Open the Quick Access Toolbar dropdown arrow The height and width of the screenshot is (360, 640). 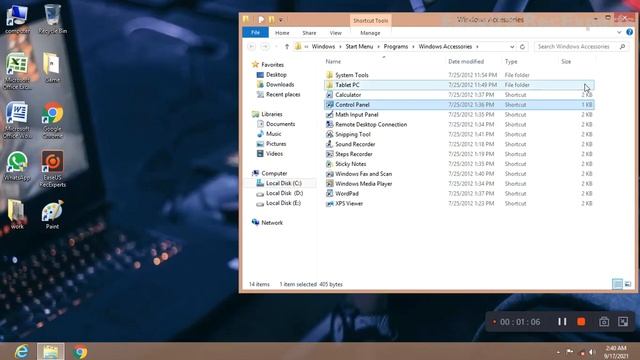click(x=281, y=20)
